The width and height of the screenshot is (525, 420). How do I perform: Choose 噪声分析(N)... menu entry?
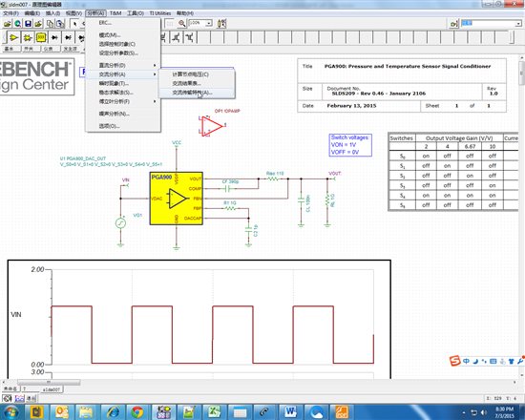tap(123, 114)
